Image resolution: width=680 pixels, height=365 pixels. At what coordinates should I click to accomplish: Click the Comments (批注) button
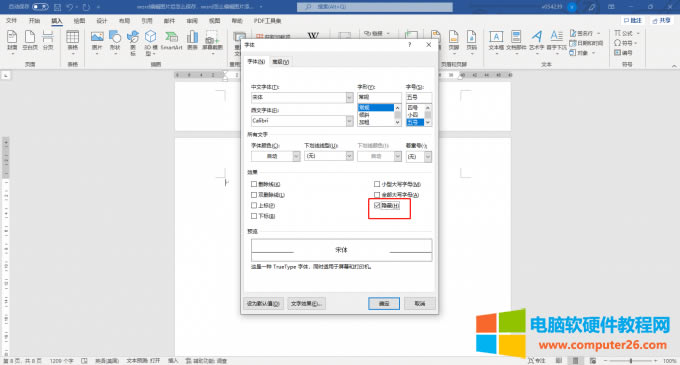click(x=632, y=21)
